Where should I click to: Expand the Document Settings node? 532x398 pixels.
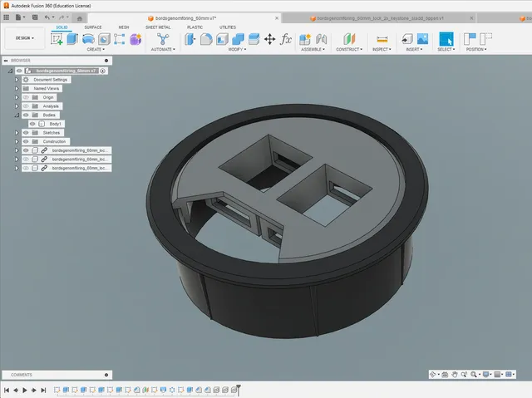pyautogui.click(x=17, y=80)
